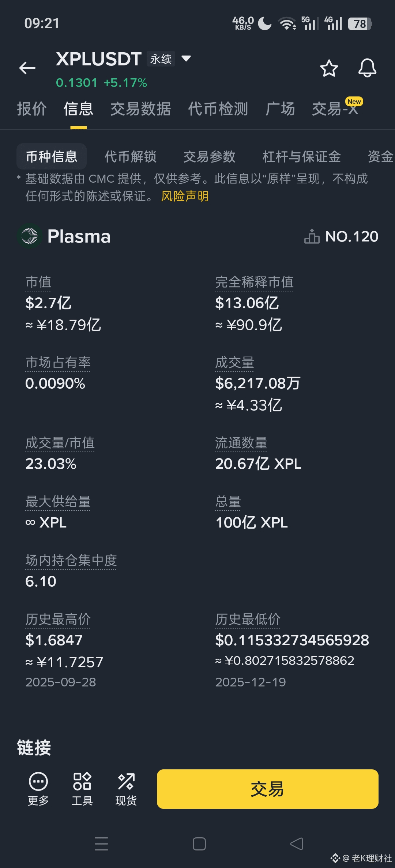Open the 风险声明 link

coord(185,196)
